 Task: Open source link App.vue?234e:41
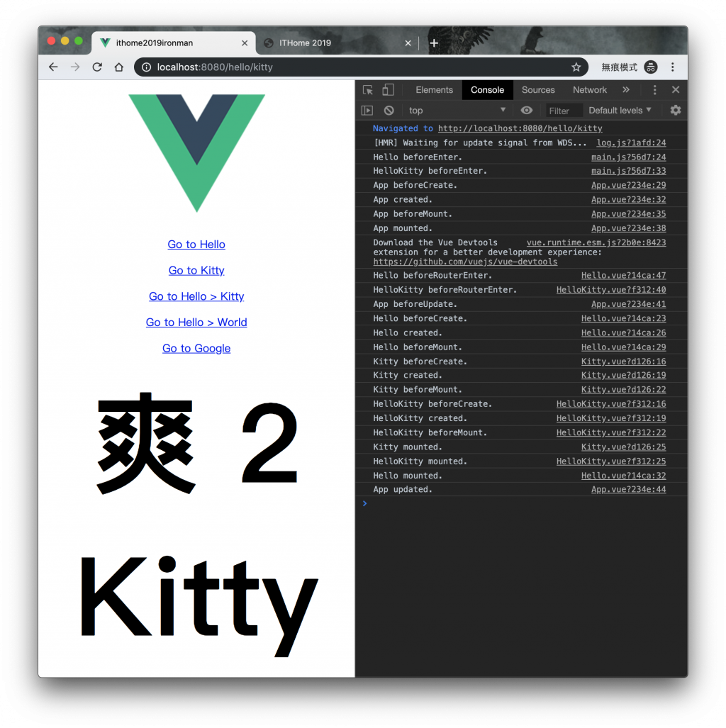628,304
